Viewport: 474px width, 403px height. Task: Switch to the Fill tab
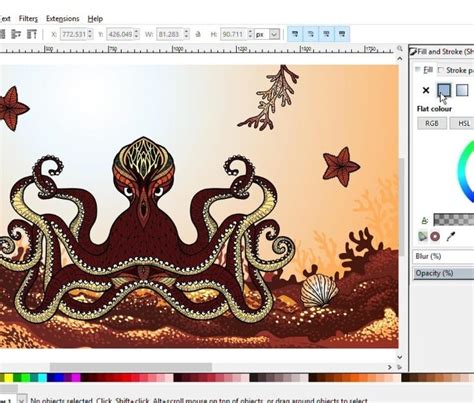tap(425, 70)
